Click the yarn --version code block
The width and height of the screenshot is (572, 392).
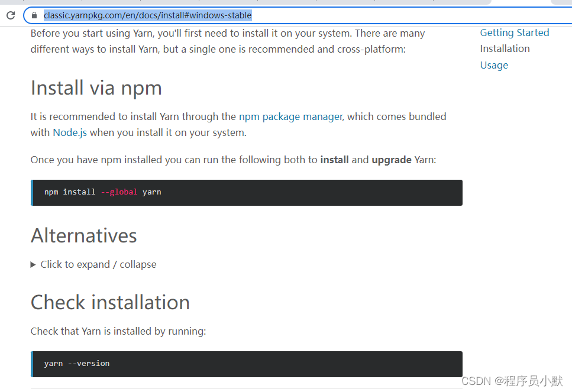click(x=246, y=364)
